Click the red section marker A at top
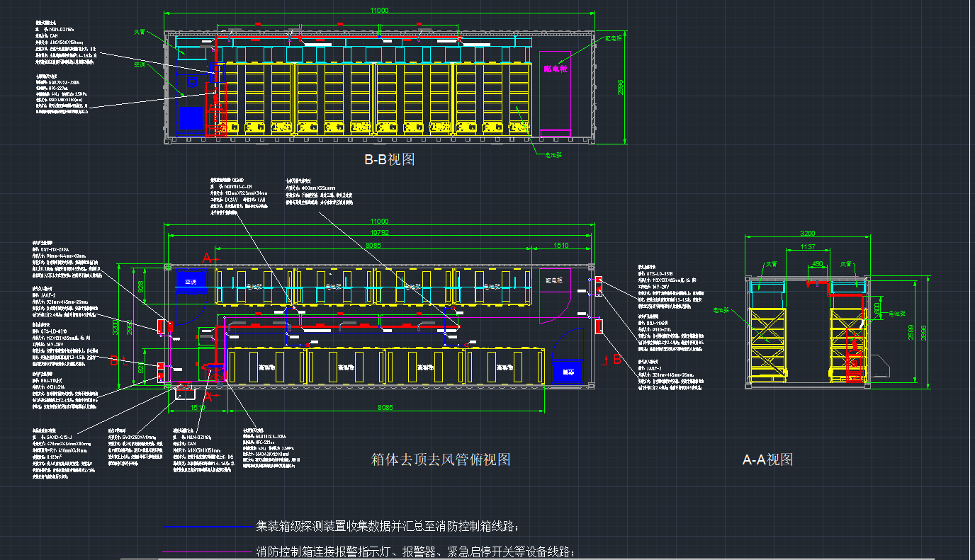Image resolution: width=975 pixels, height=560 pixels. click(208, 257)
